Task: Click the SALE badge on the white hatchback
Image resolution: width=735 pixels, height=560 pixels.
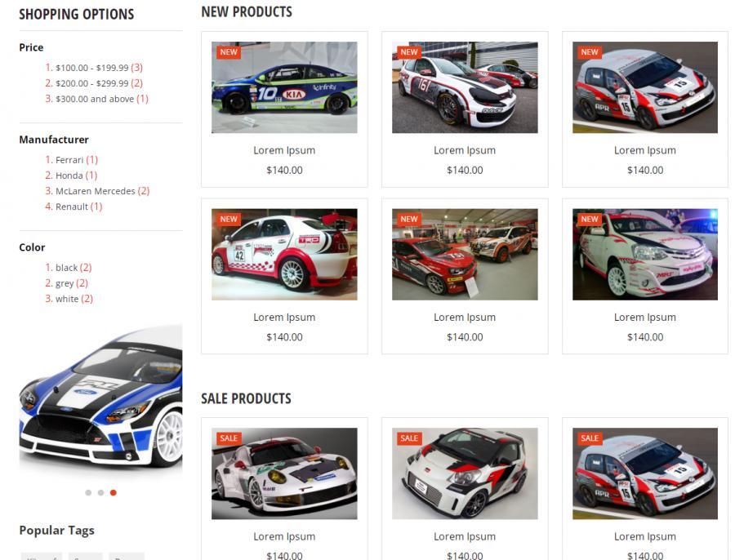Action: coord(409,438)
